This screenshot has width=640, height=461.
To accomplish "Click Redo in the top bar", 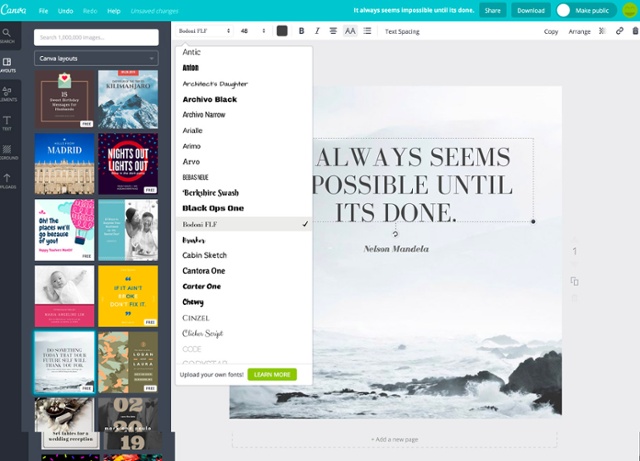I will 90,11.
